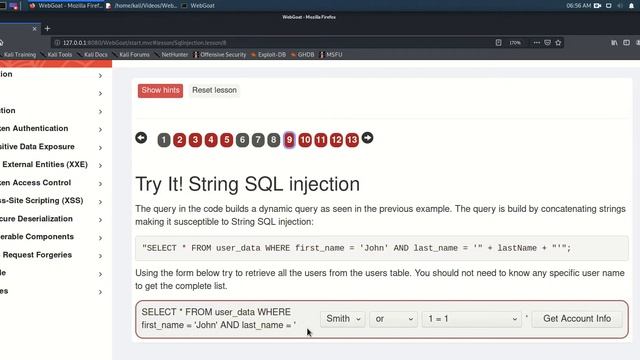Open Exploit-DB bookmark
The height and width of the screenshot is (360, 640).
click(x=269, y=54)
